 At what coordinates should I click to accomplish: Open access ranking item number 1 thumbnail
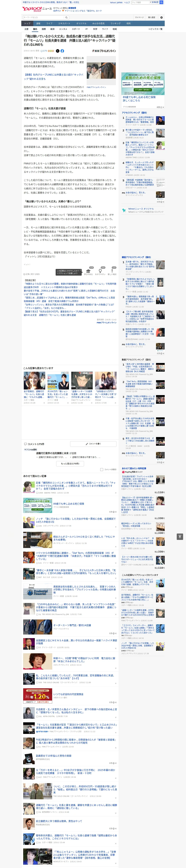pyautogui.click(x=160, y=121)
